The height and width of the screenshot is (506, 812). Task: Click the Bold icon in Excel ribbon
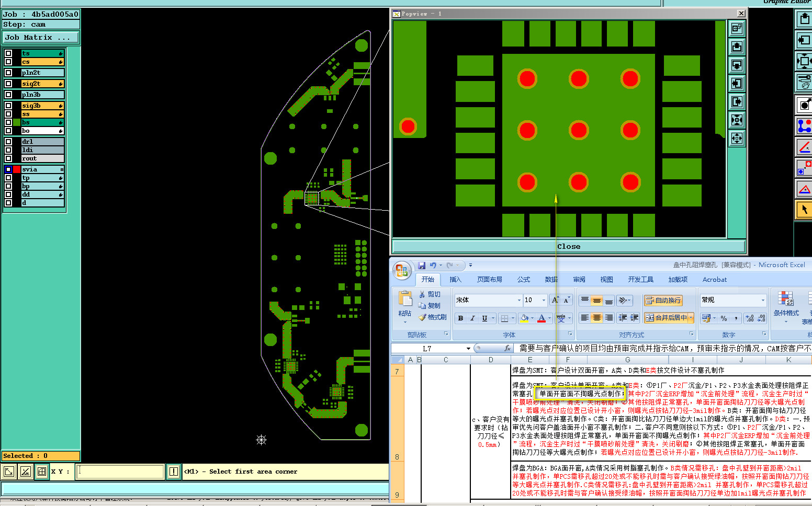pyautogui.click(x=460, y=318)
